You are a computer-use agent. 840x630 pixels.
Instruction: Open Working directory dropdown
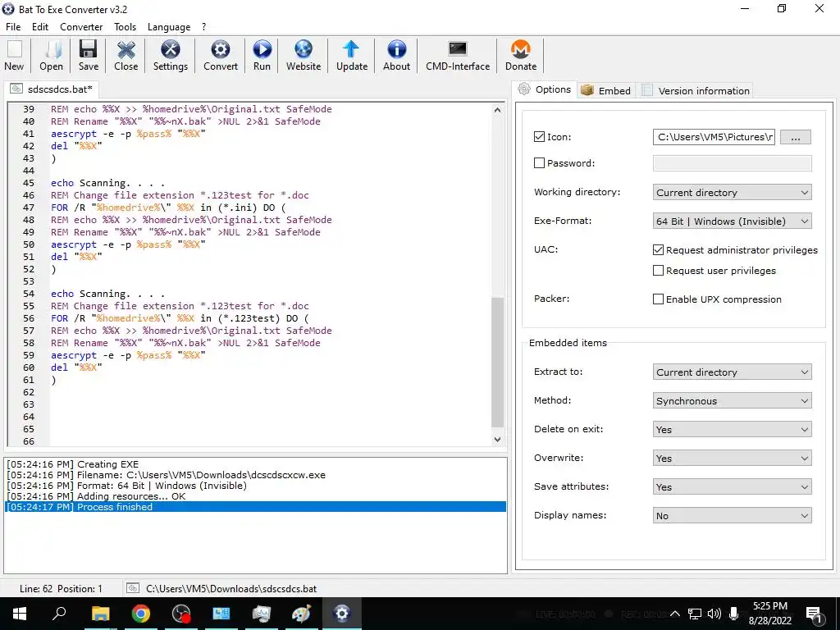tap(732, 192)
